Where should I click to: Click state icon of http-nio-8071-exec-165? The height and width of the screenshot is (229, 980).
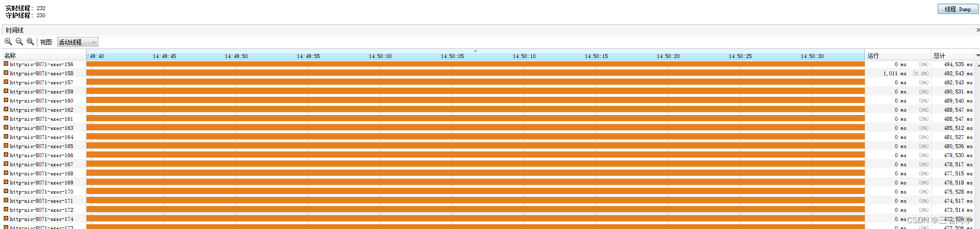[6, 146]
